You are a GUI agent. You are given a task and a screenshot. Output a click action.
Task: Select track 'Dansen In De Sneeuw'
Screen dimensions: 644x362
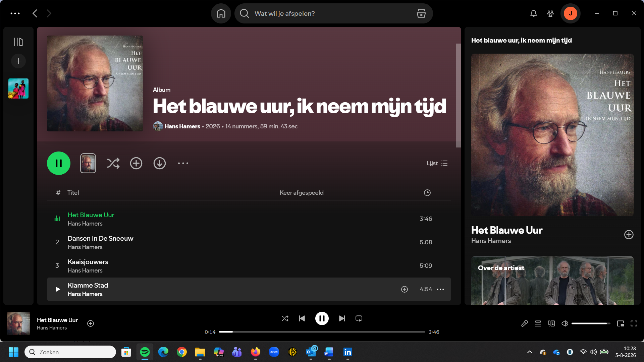click(x=249, y=242)
